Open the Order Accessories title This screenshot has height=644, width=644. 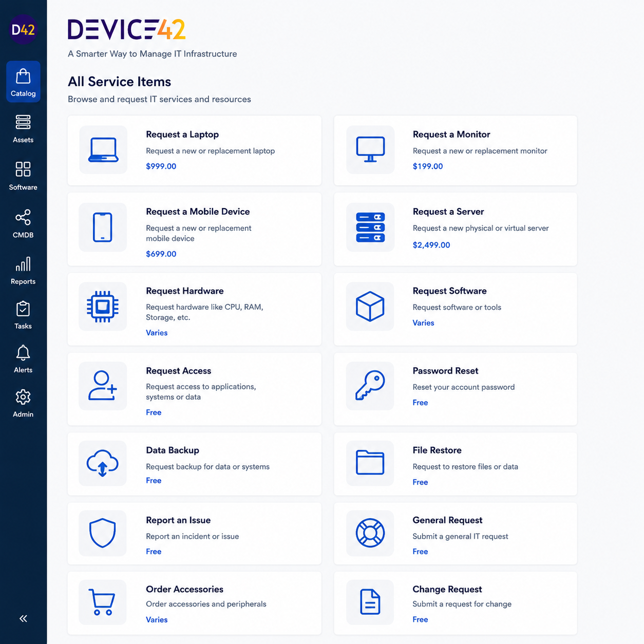coord(185,590)
